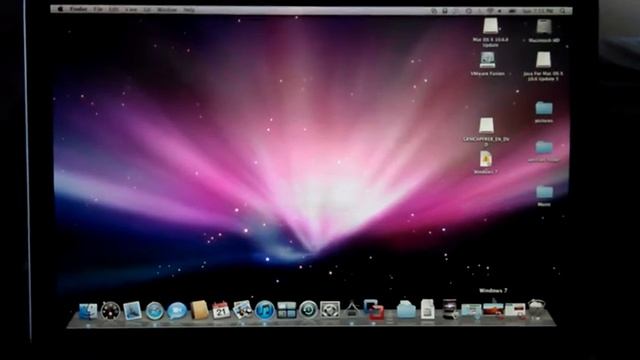This screenshot has height=360, width=640.
Task: Open the Help menu
Action: click(x=189, y=10)
